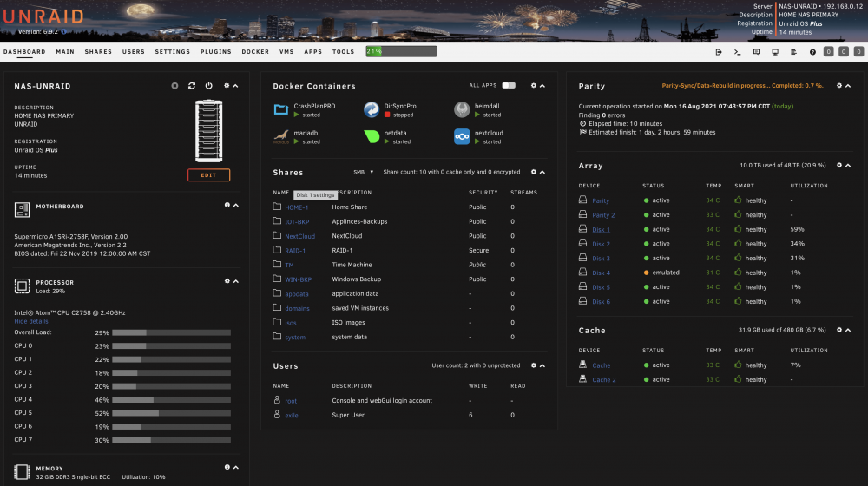The image size is (868, 486).
Task: Collapse the Docker Containers panel
Action: 542,86
